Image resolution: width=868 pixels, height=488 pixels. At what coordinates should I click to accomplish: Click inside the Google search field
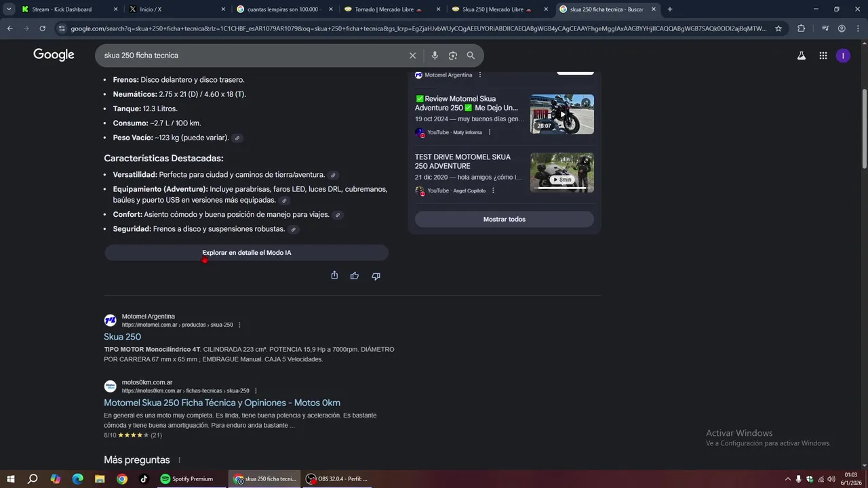[x=251, y=56]
